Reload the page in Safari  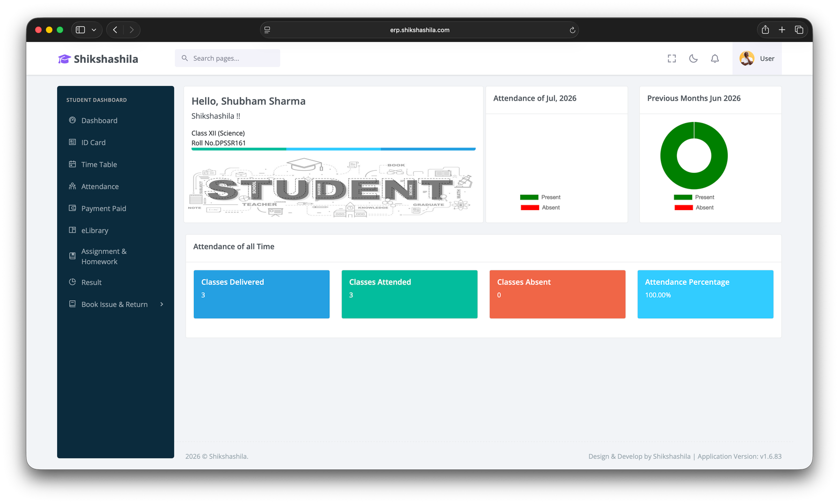(x=573, y=30)
